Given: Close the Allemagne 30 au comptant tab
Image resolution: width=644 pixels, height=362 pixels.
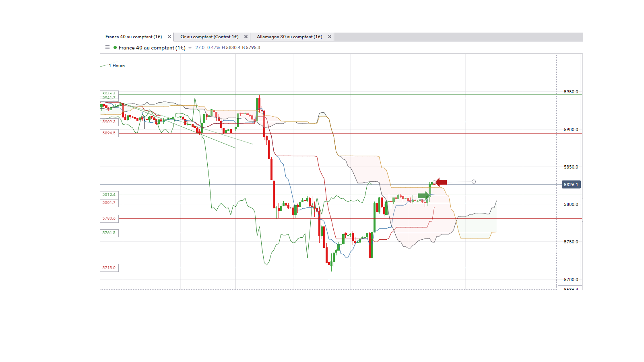Looking at the screenshot, I should tap(330, 37).
